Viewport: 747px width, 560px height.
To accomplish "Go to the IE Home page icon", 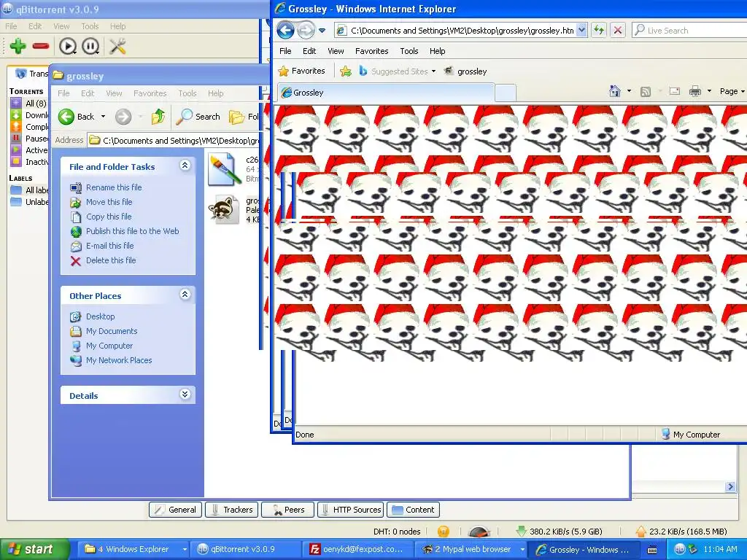I will pyautogui.click(x=615, y=91).
